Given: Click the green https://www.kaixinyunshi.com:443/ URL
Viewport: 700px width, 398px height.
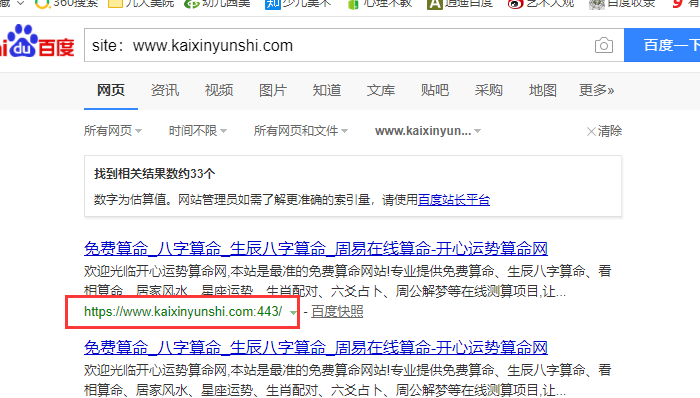Looking at the screenshot, I should pyautogui.click(x=183, y=311).
